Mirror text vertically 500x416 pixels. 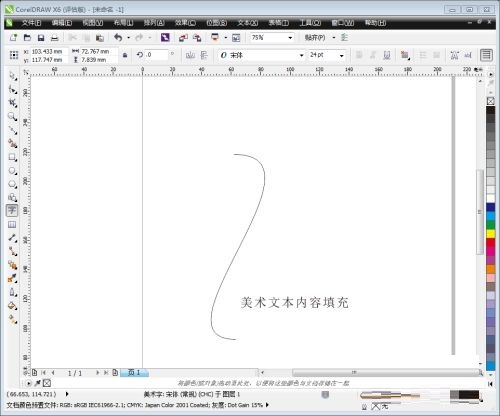[204, 55]
